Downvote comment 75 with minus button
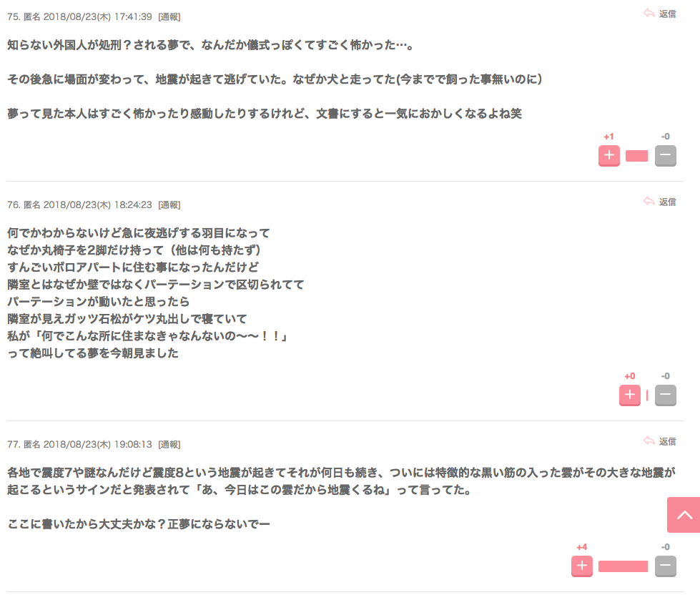The image size is (700, 600). [665, 156]
